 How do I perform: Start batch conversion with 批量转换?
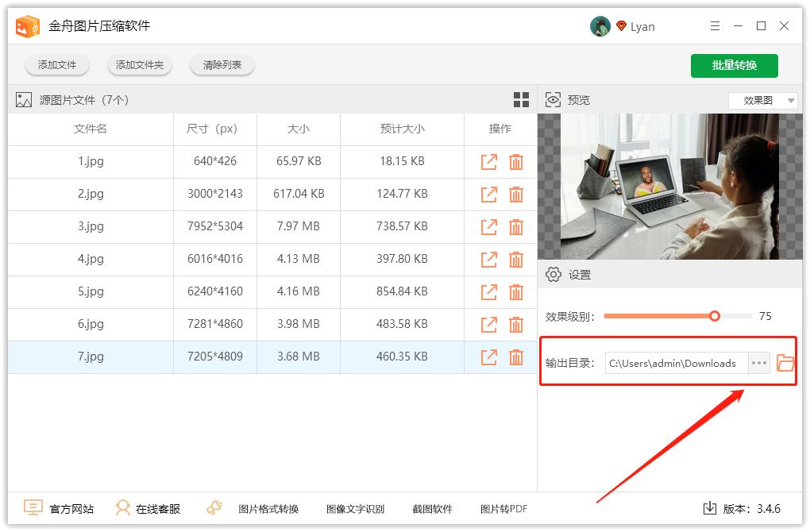click(734, 65)
